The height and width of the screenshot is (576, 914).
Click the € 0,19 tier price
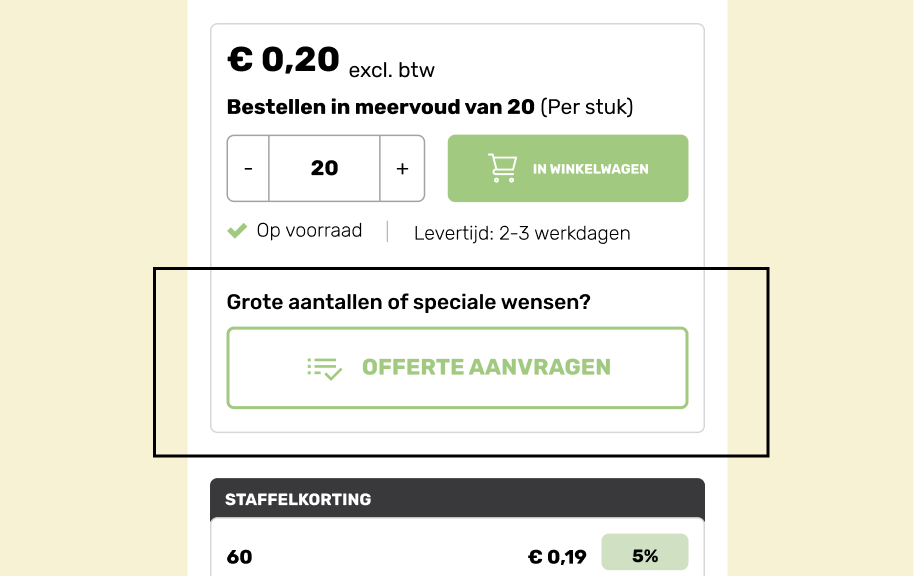(557, 557)
